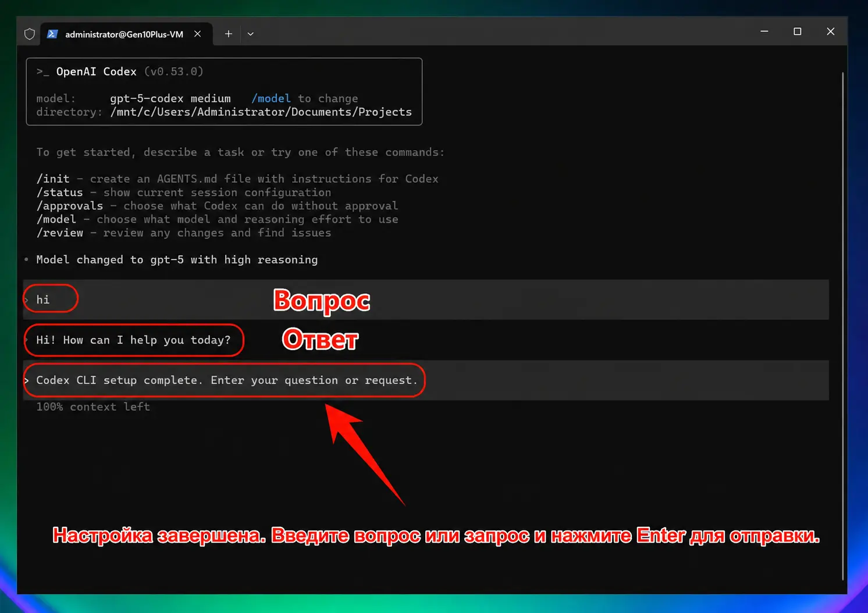Close the terminal window
This screenshot has height=613, width=868.
831,31
